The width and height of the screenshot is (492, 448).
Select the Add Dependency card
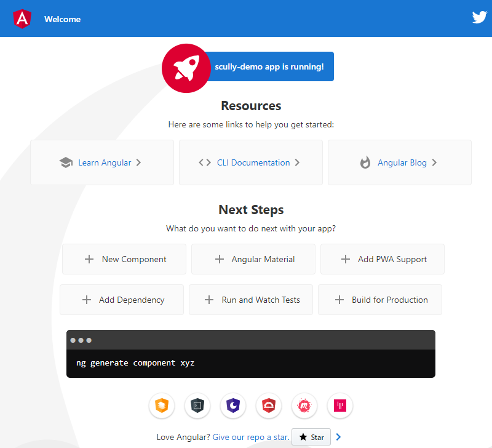tap(122, 300)
